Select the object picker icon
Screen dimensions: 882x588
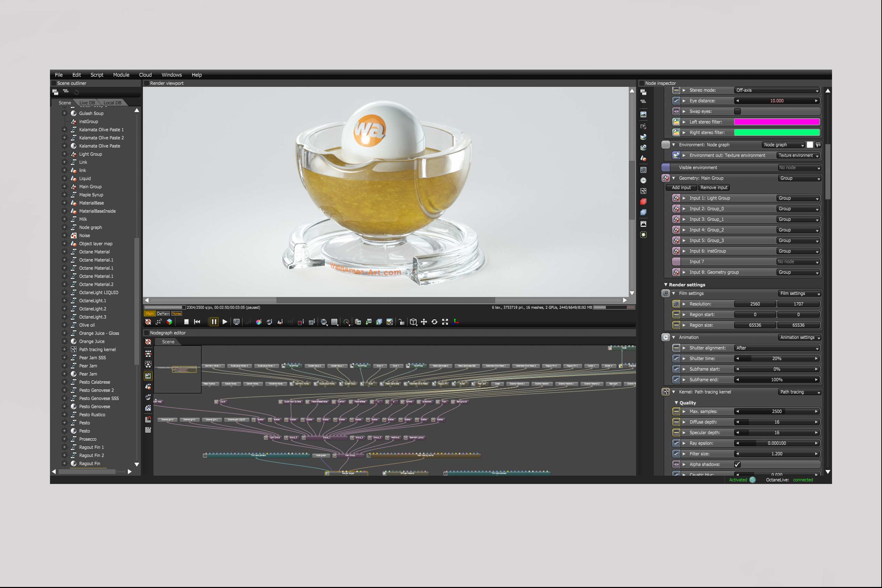[x=280, y=322]
